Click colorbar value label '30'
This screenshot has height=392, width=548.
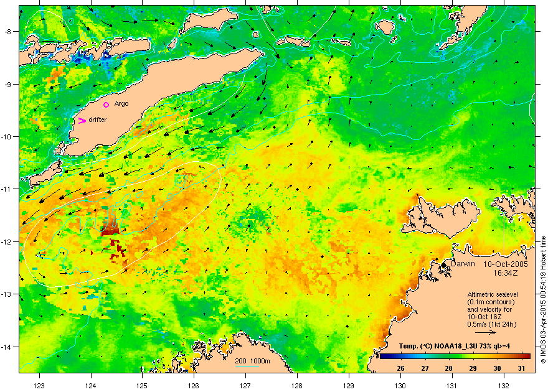click(497, 368)
